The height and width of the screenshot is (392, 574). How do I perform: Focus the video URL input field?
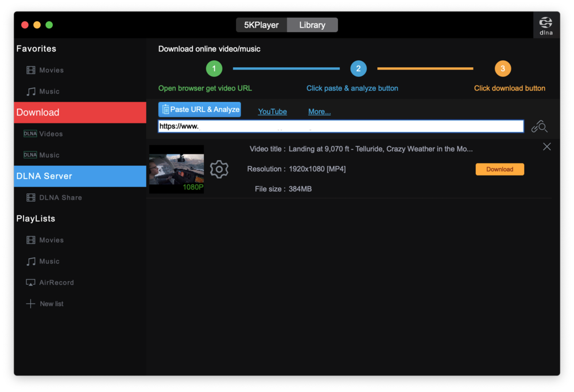click(341, 126)
